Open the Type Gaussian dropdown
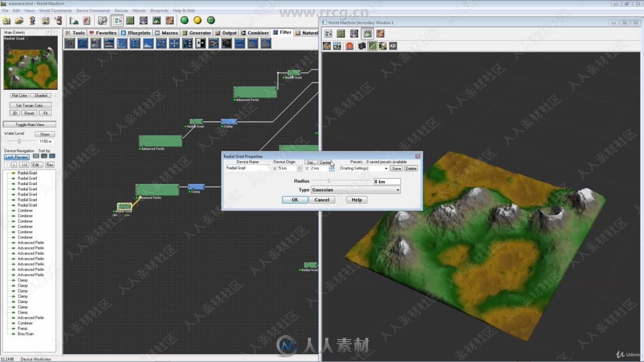 point(356,190)
